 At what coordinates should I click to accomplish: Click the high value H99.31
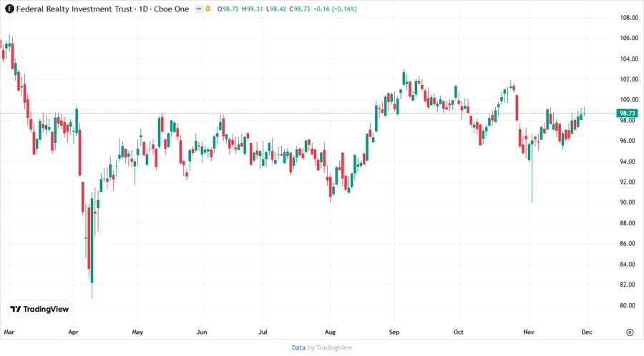coord(252,9)
